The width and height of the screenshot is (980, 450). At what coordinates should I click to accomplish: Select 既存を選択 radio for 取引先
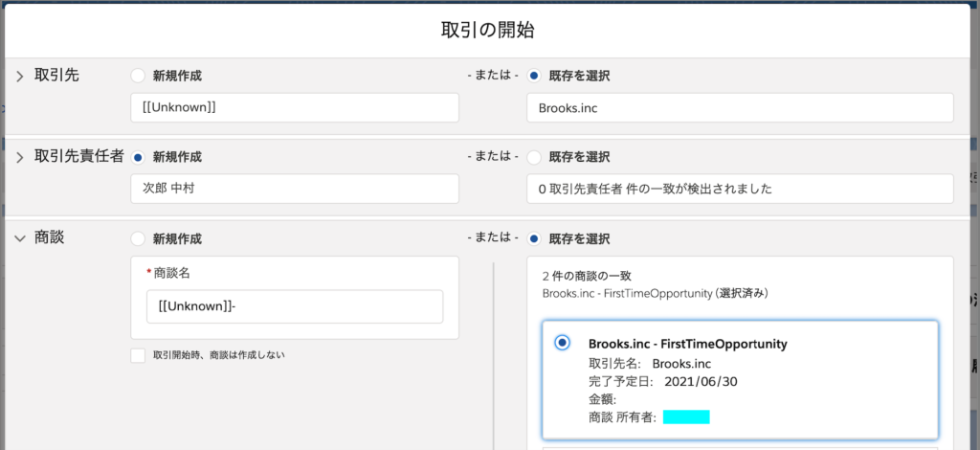pyautogui.click(x=534, y=77)
